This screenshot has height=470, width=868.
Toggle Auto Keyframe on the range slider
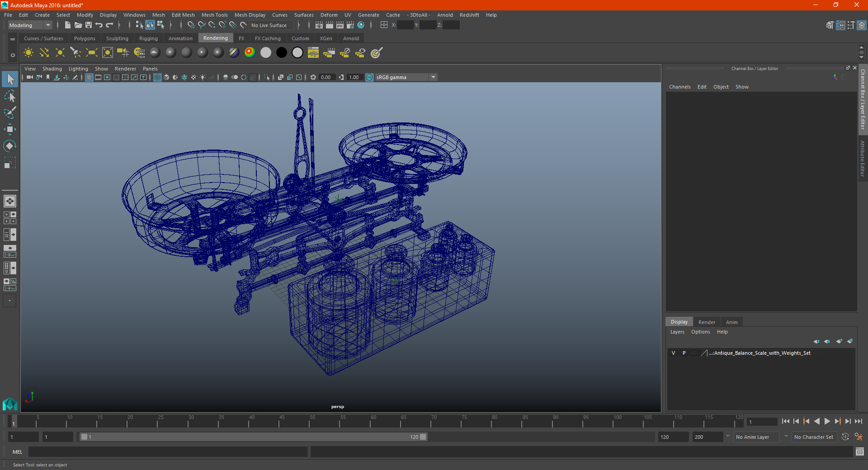tap(845, 437)
